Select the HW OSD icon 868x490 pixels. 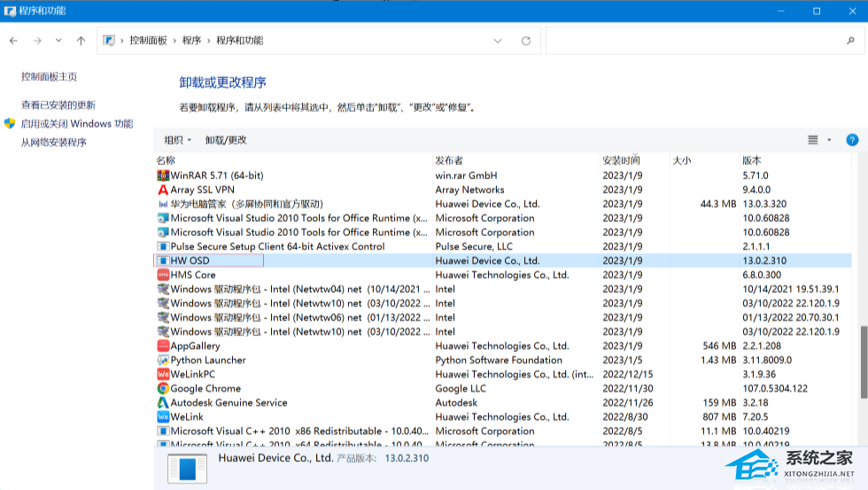click(x=163, y=261)
